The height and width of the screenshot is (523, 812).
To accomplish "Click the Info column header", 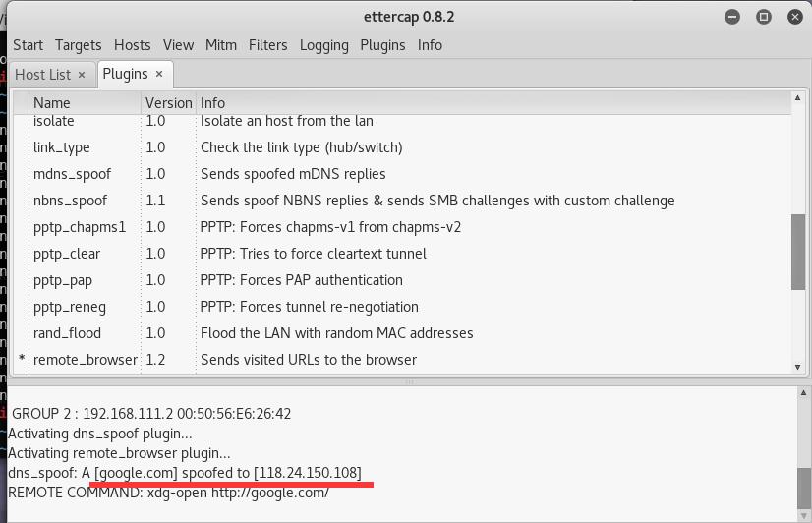I will 212,102.
